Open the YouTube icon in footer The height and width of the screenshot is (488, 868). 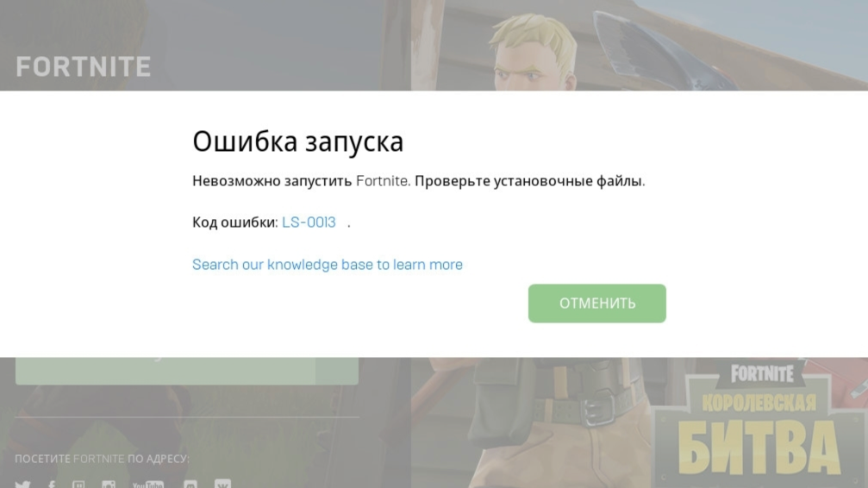point(147,485)
